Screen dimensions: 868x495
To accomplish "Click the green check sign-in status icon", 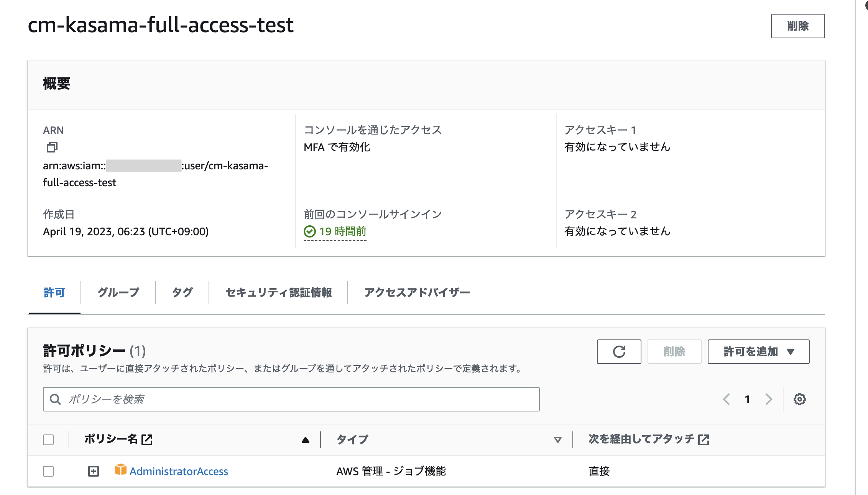I will tap(309, 231).
